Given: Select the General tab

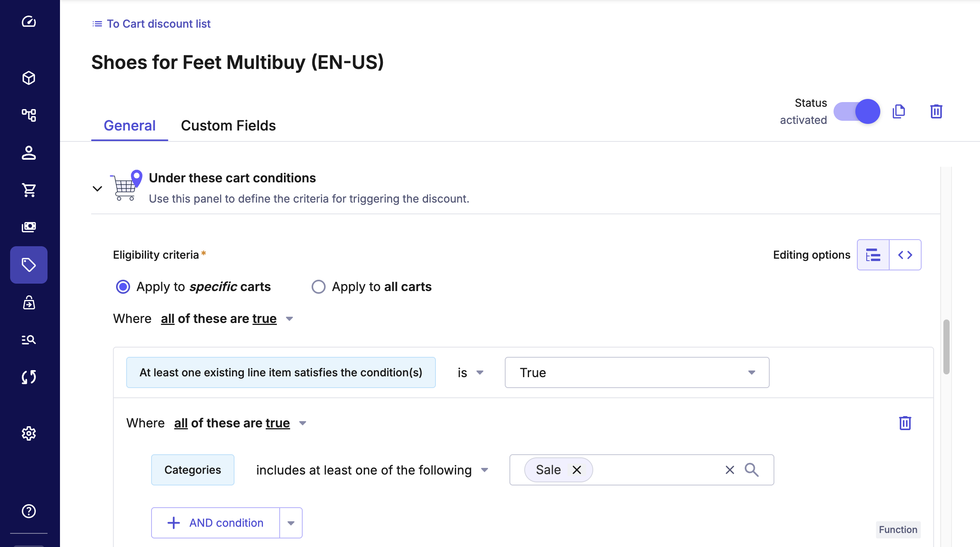Looking at the screenshot, I should [129, 125].
